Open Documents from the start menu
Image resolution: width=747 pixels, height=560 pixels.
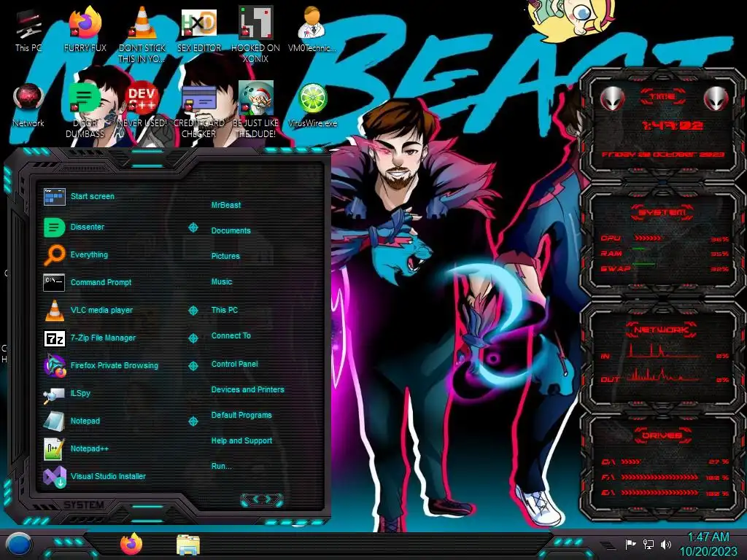pyautogui.click(x=231, y=230)
